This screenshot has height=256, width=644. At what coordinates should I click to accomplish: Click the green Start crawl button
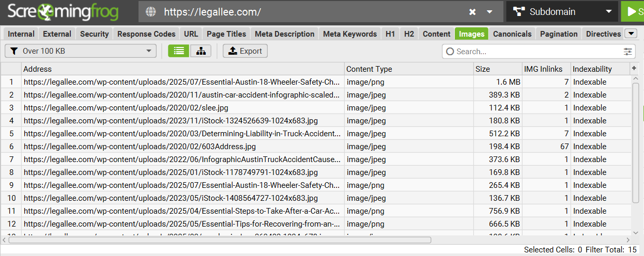tap(633, 11)
